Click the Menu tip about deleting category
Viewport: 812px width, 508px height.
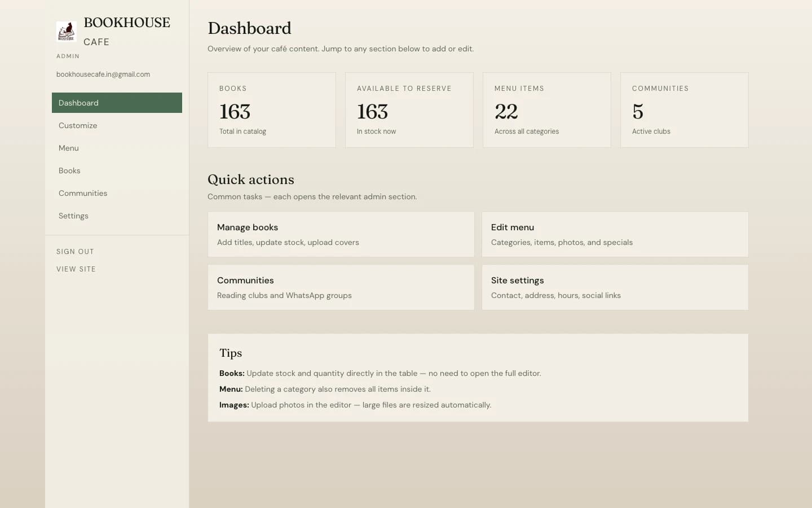point(325,389)
